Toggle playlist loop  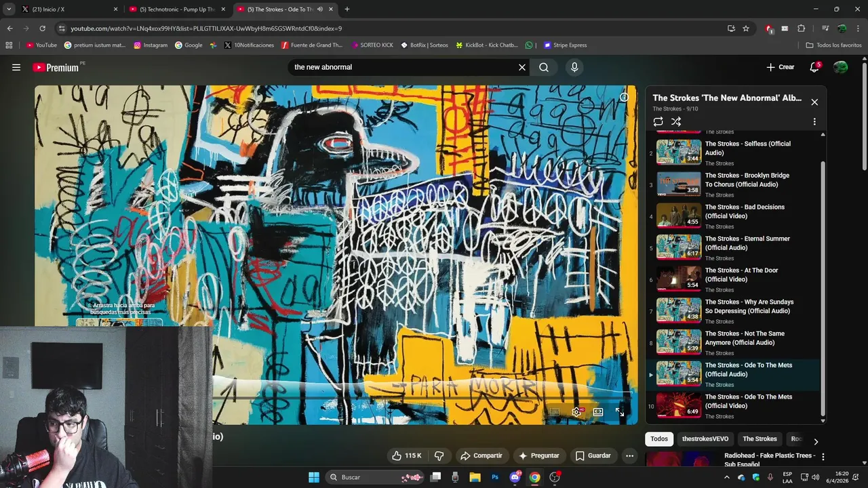(658, 122)
